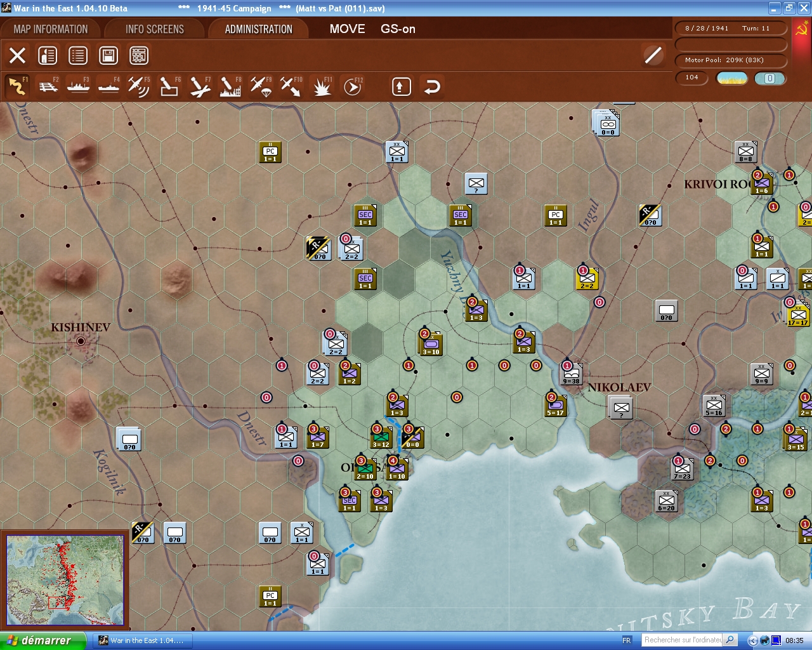Click the Motor Pool 209K (83K) readout
The image size is (812, 650).
(x=731, y=60)
